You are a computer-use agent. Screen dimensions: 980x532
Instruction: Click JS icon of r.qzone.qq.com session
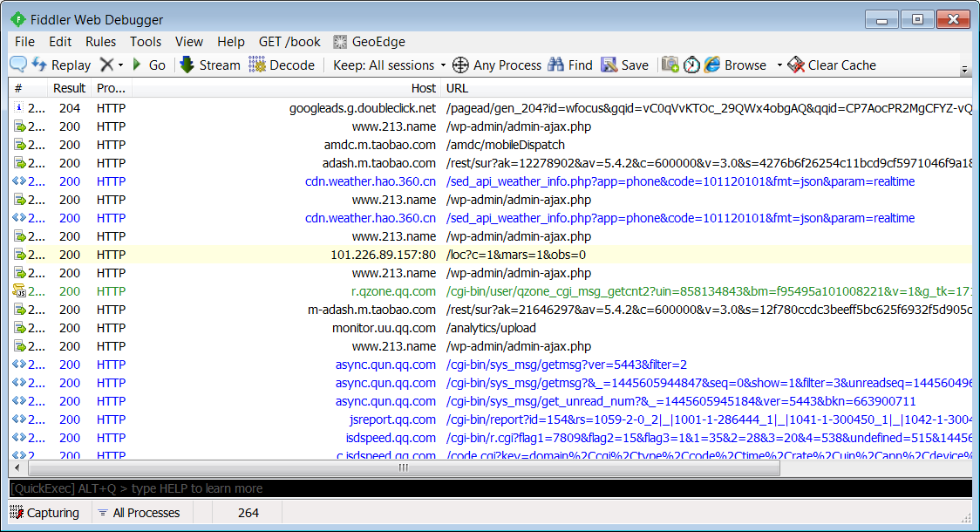[x=19, y=290]
